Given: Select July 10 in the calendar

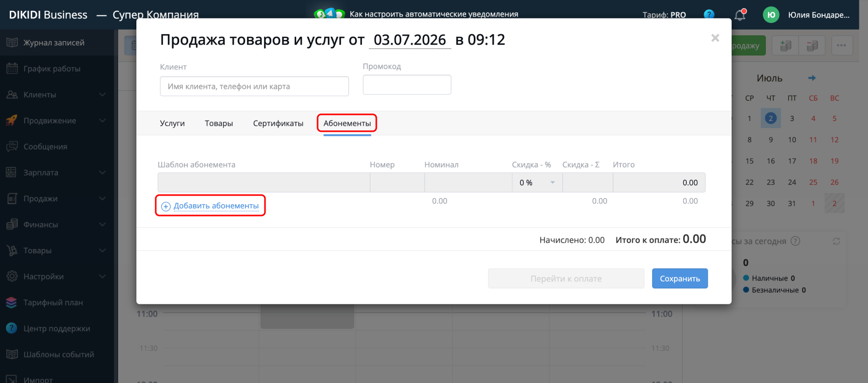Looking at the screenshot, I should click(792, 139).
